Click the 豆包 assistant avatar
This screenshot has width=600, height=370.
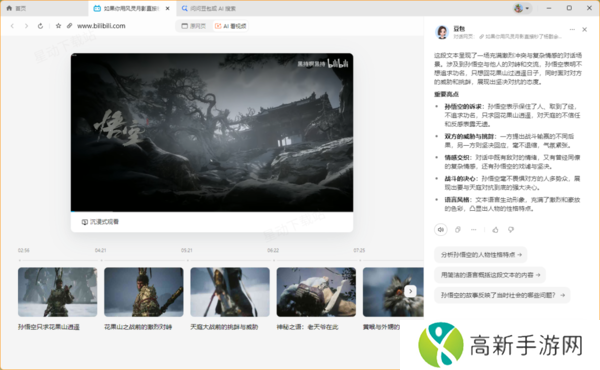pos(442,32)
